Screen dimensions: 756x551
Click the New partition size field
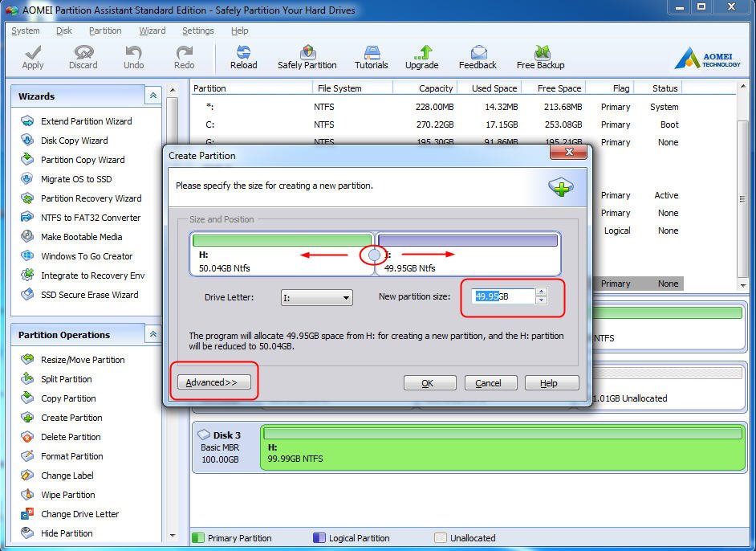(503, 296)
